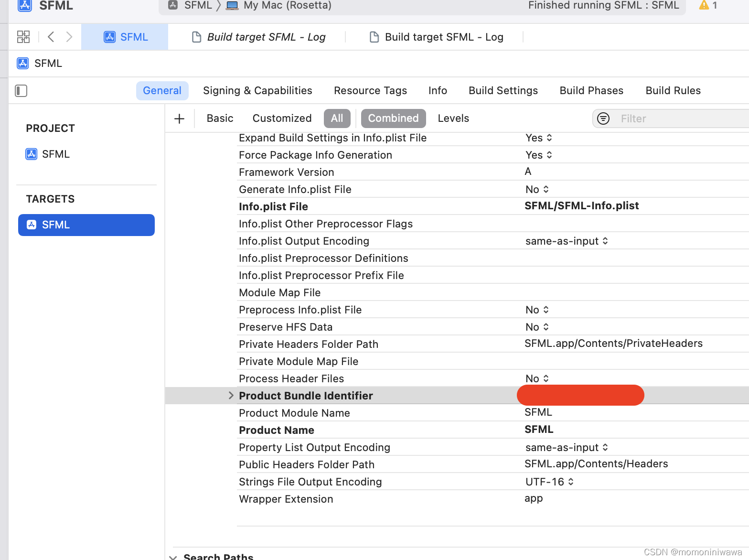Viewport: 749px width, 560px height.
Task: Select Info.plist Preprocessor Definitions row
Action: coord(493,258)
